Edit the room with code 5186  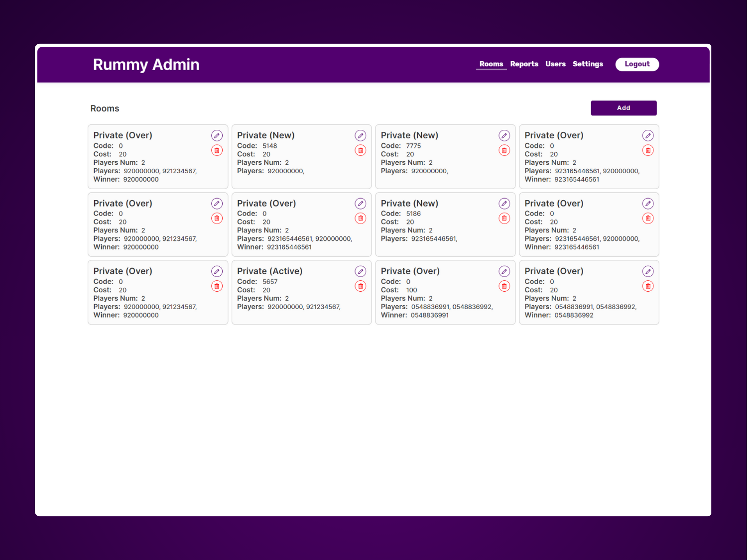(x=504, y=204)
